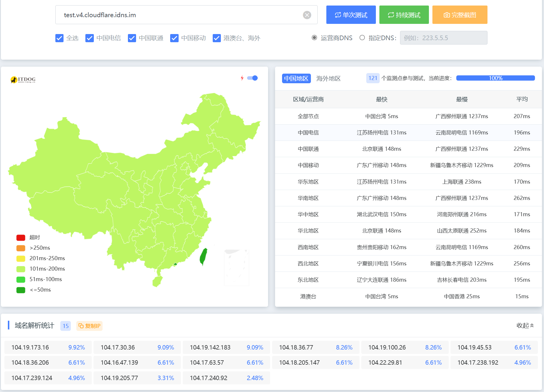This screenshot has height=392, width=544.
Task: Uncheck the 中国移动 checkbox
Action: coord(174,38)
